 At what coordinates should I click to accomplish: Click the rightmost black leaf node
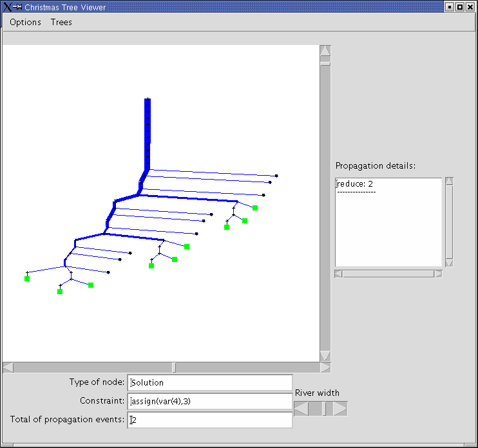(276, 176)
